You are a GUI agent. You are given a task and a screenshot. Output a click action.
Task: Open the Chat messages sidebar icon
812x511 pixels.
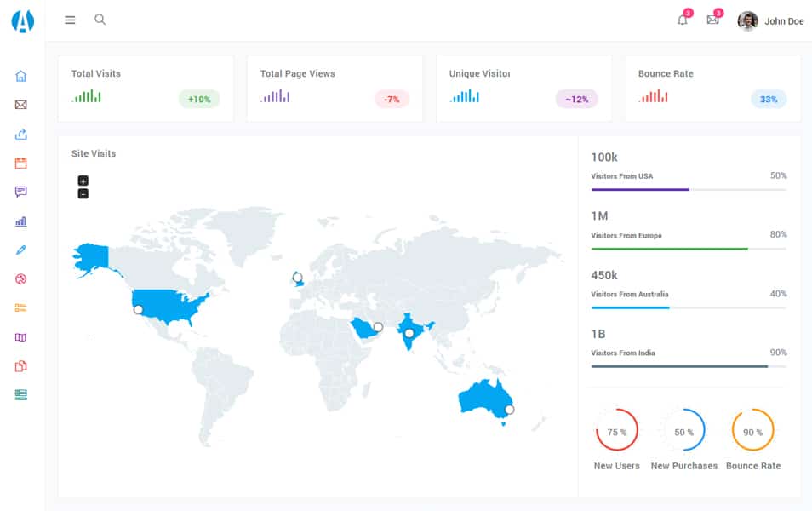pos(20,191)
